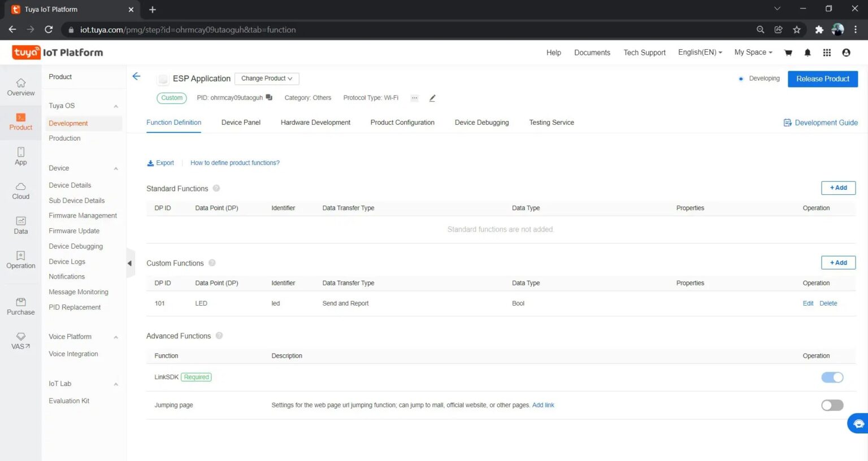Open the Change Product dropdown
Viewport: 868px width, 461px height.
click(266, 79)
